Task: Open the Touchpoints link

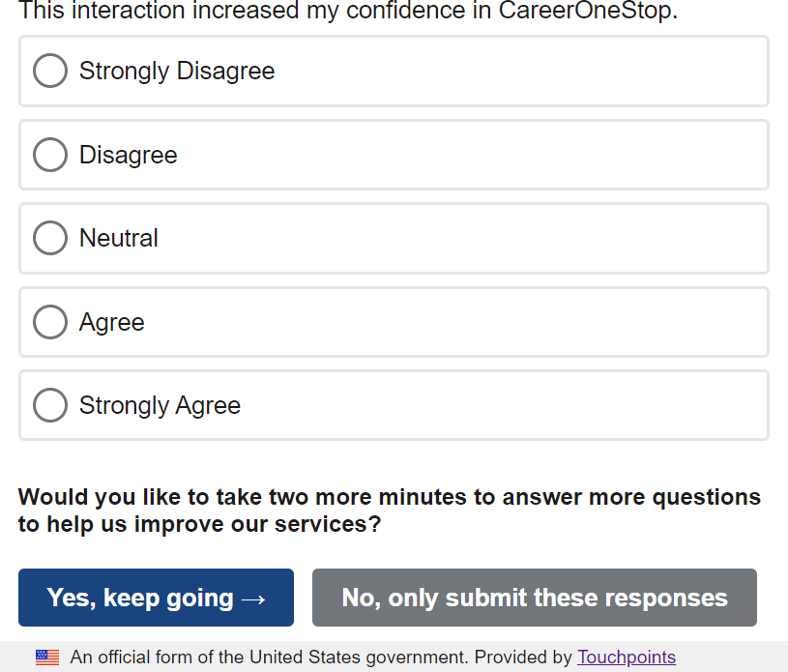Action: (626, 657)
